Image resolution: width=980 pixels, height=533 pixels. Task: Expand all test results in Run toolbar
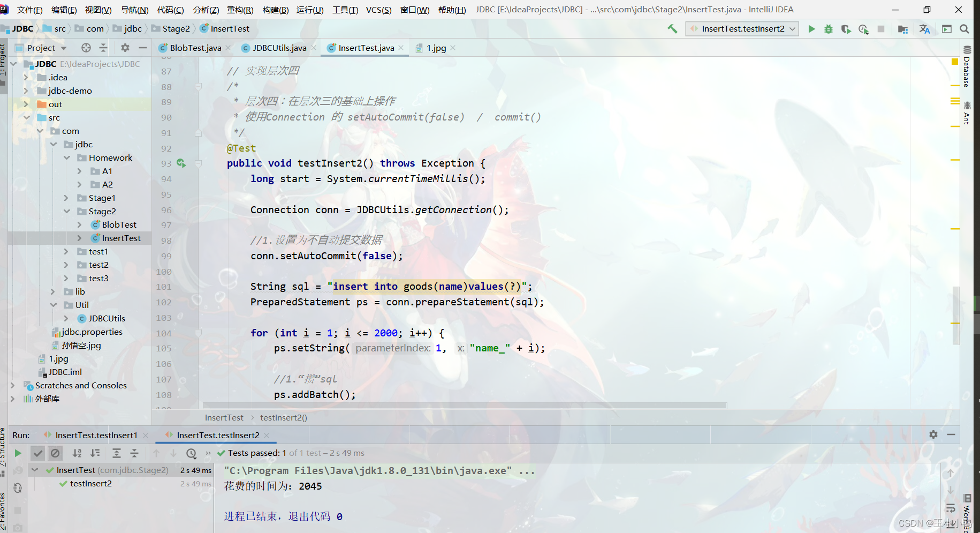tap(117, 453)
